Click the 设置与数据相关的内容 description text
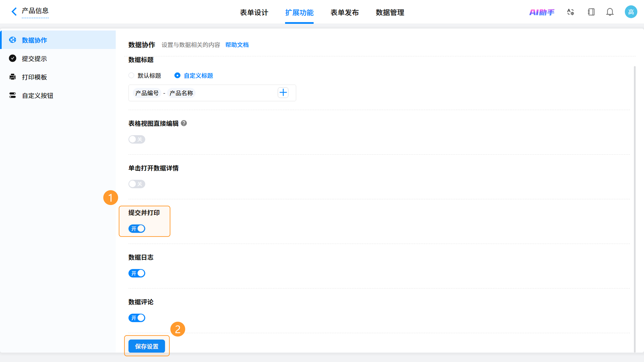Viewport: 644px width, 362px height. pos(191,45)
